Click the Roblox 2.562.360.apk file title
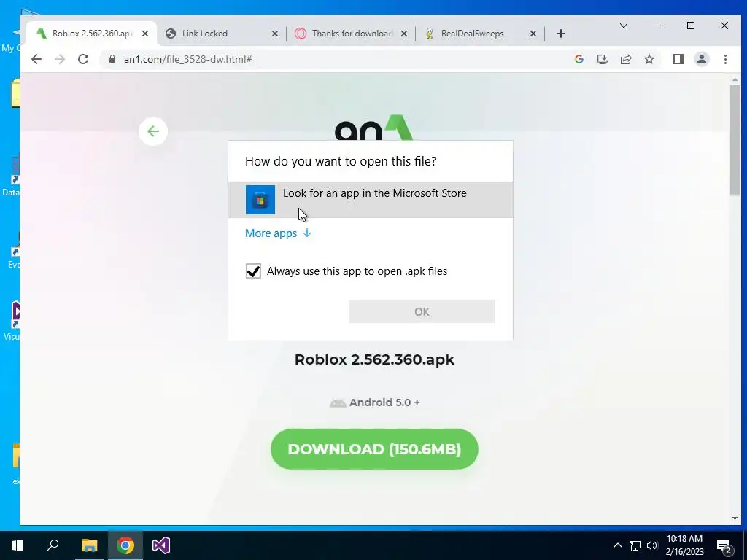Image resolution: width=747 pixels, height=560 pixels. (374, 359)
